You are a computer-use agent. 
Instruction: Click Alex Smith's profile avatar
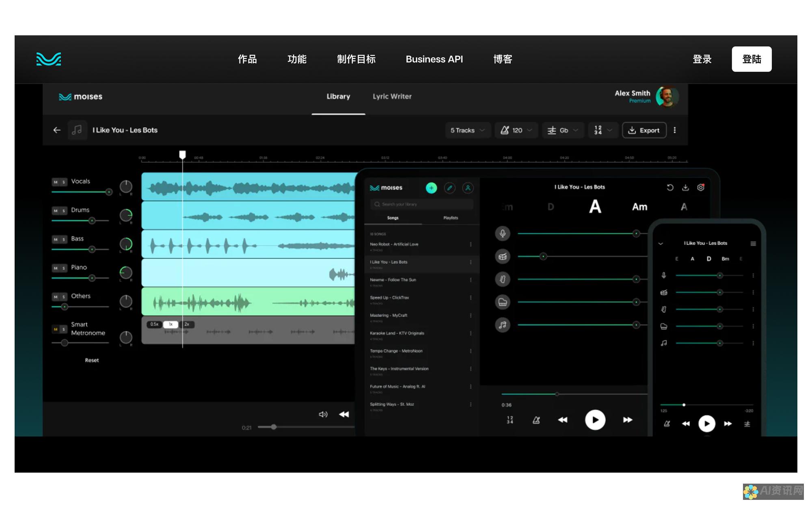(667, 97)
